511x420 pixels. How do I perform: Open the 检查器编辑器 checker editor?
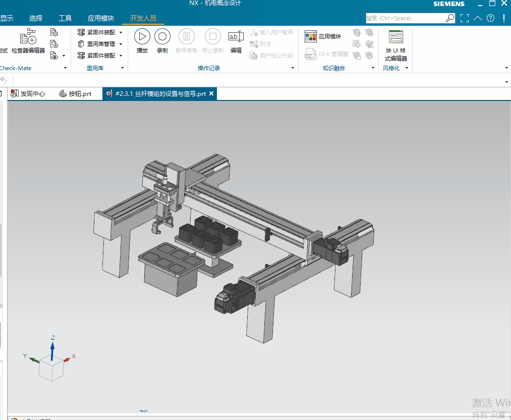click(28, 41)
